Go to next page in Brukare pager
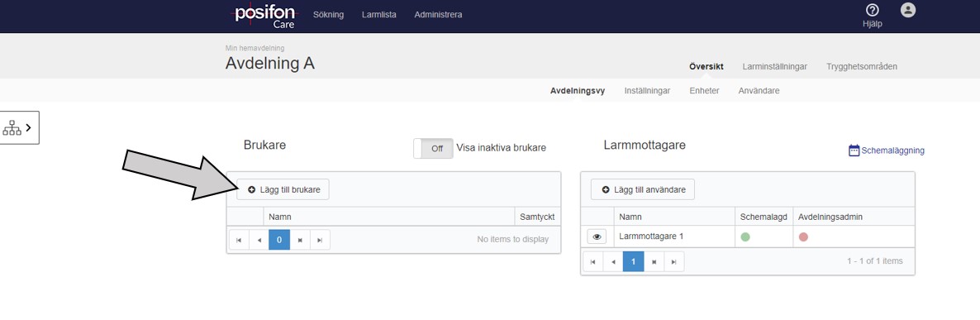The width and height of the screenshot is (980, 320). point(300,239)
